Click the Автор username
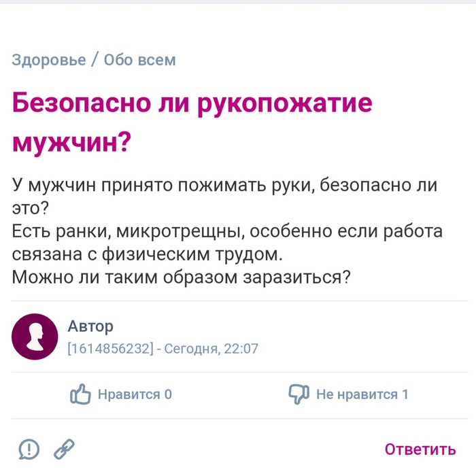This screenshot has height=476, width=476. (x=90, y=326)
